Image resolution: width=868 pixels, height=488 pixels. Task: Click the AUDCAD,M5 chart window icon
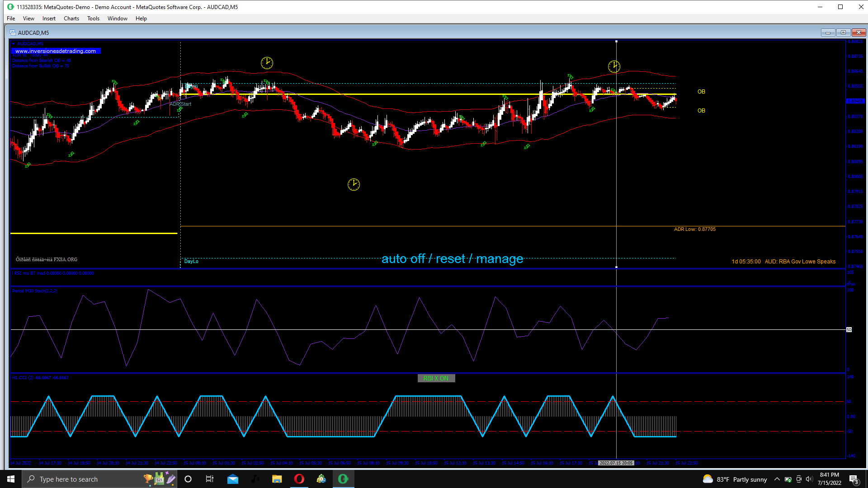13,33
